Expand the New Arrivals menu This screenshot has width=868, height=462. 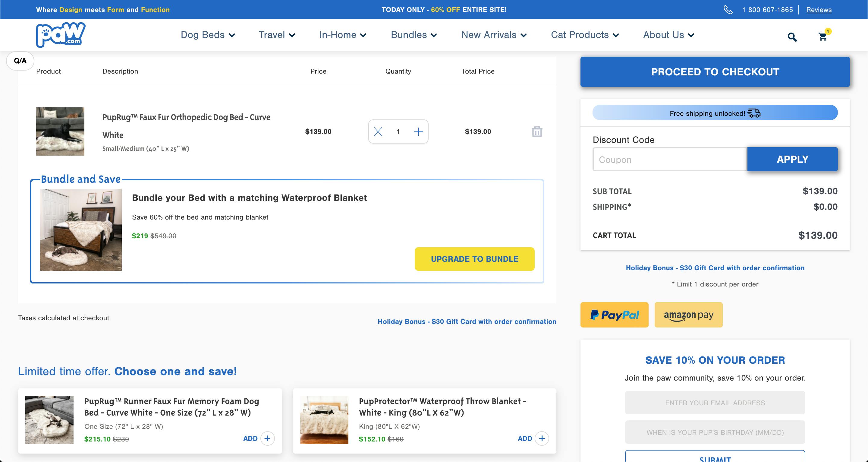click(494, 35)
